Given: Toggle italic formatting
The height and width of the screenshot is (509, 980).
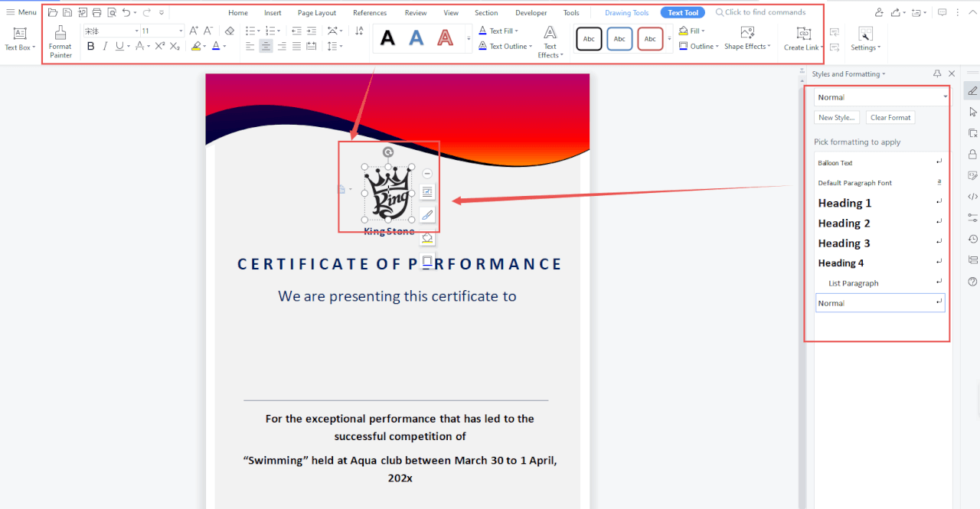Looking at the screenshot, I should [105, 46].
